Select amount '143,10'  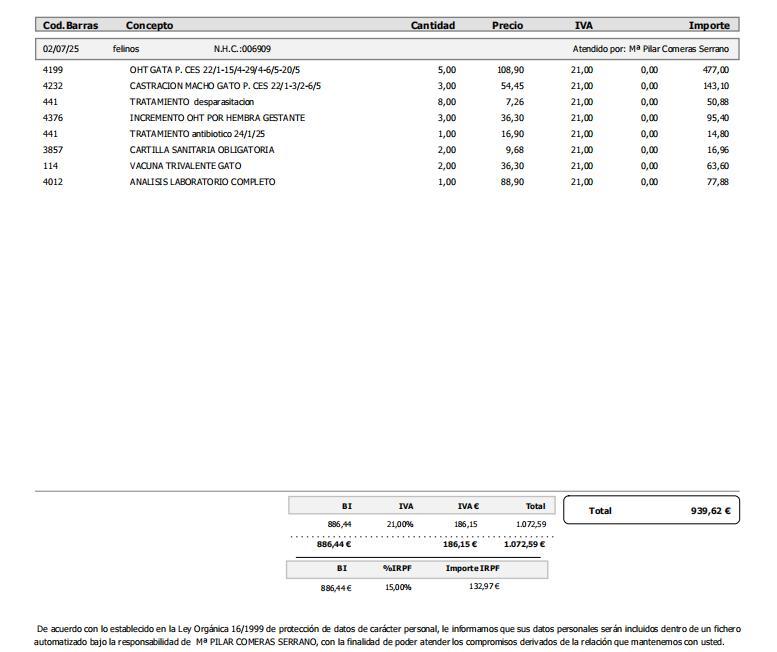(716, 86)
